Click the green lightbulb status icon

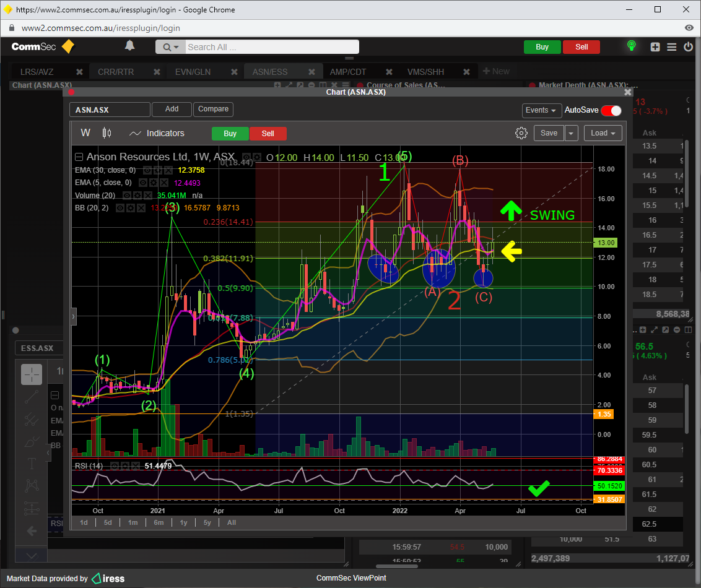[631, 46]
